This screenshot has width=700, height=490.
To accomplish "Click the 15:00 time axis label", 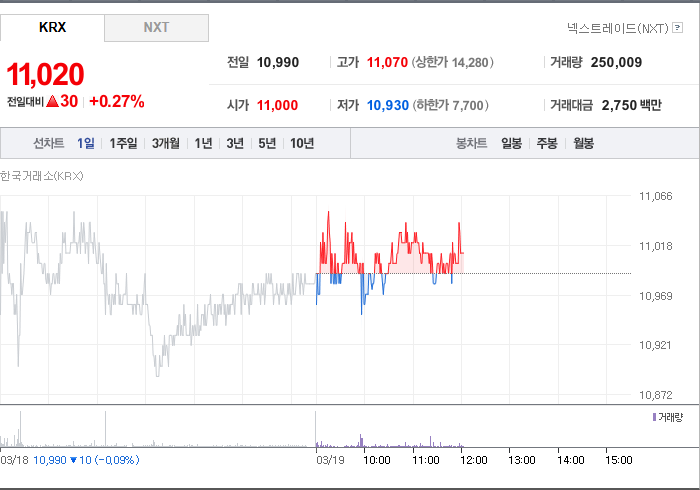I will (x=619, y=460).
